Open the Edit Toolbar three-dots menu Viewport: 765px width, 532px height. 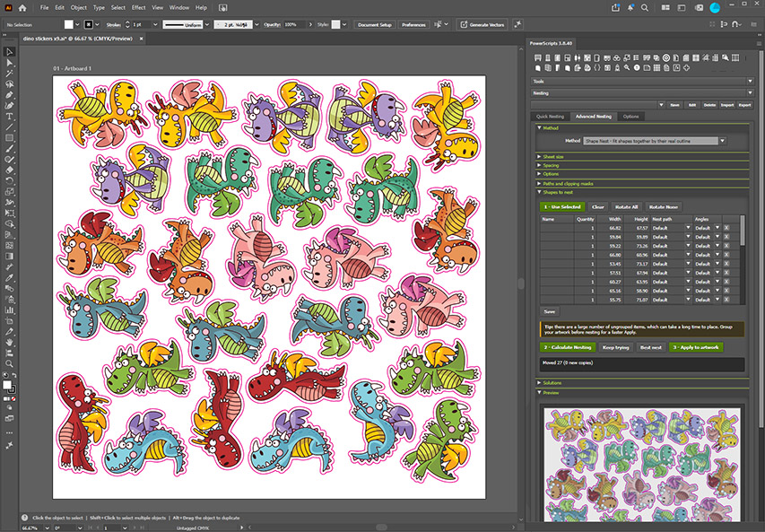tap(9, 433)
